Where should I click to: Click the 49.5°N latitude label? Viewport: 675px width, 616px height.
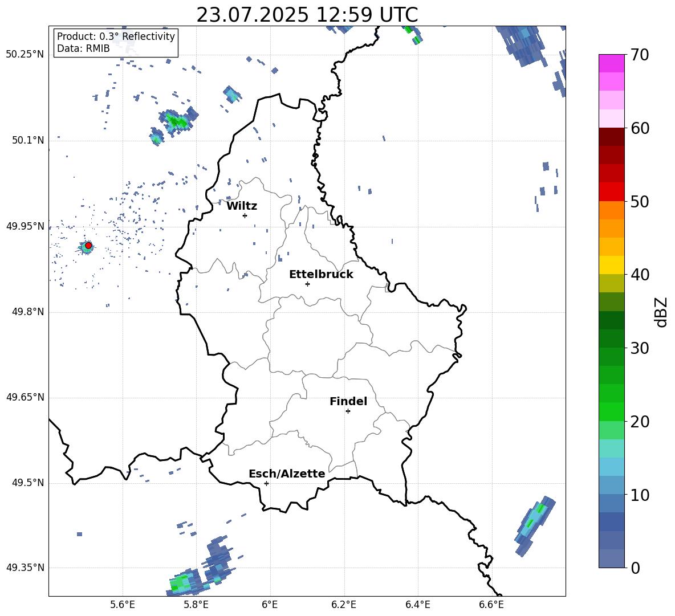28,483
